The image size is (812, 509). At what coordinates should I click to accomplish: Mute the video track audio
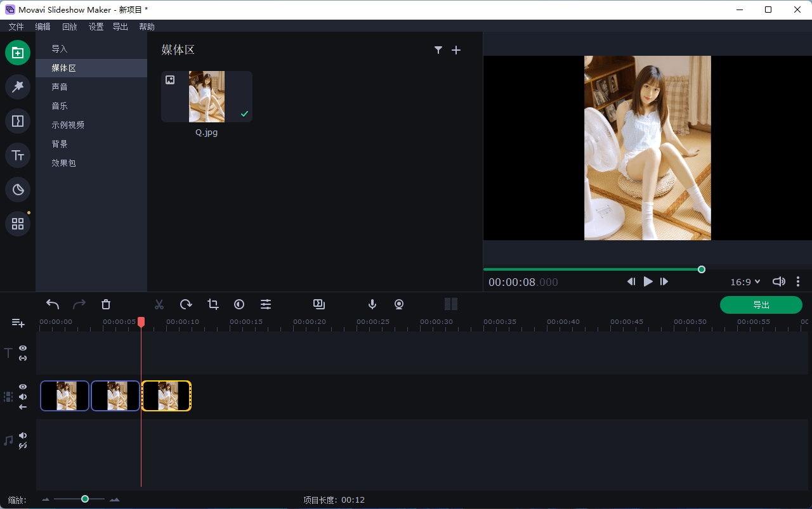click(x=23, y=397)
